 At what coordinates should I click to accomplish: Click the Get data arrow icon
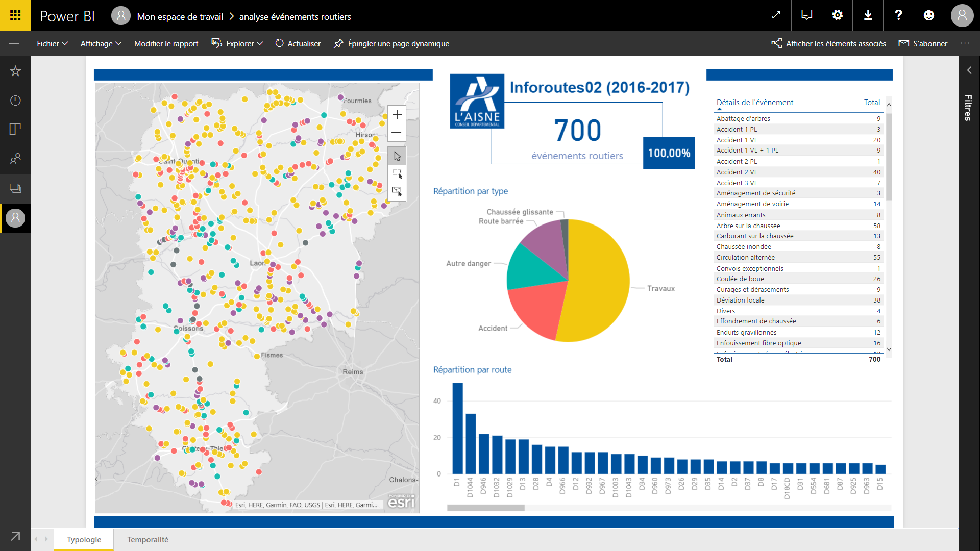(x=15, y=536)
